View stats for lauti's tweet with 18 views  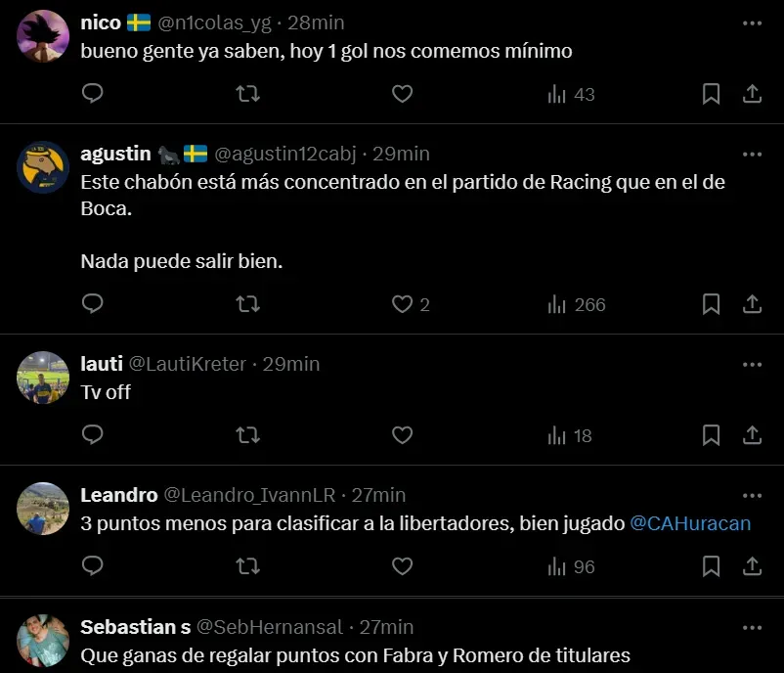tap(571, 435)
